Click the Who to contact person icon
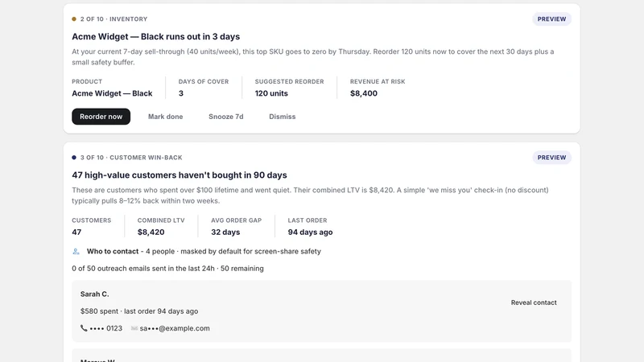The width and height of the screenshot is (644, 362). tap(76, 251)
